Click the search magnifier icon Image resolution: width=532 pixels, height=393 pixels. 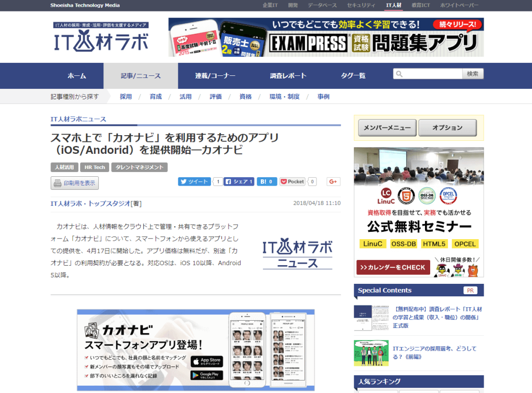pyautogui.click(x=400, y=74)
